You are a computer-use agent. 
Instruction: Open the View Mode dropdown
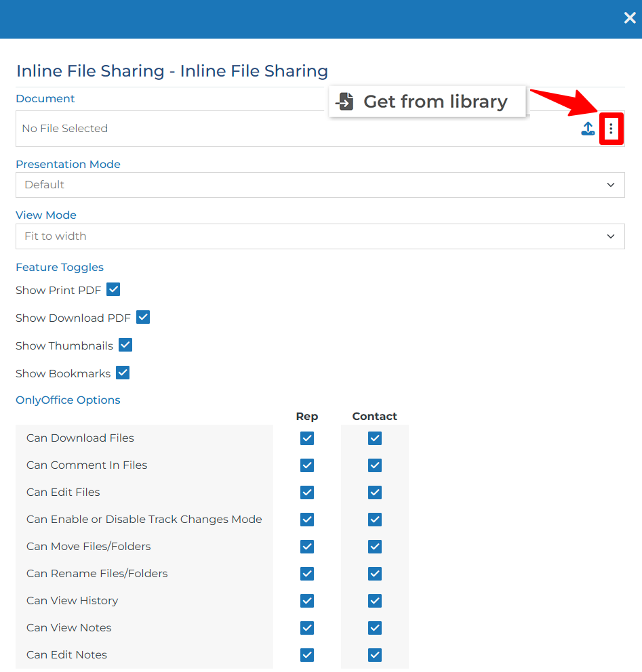pos(320,236)
